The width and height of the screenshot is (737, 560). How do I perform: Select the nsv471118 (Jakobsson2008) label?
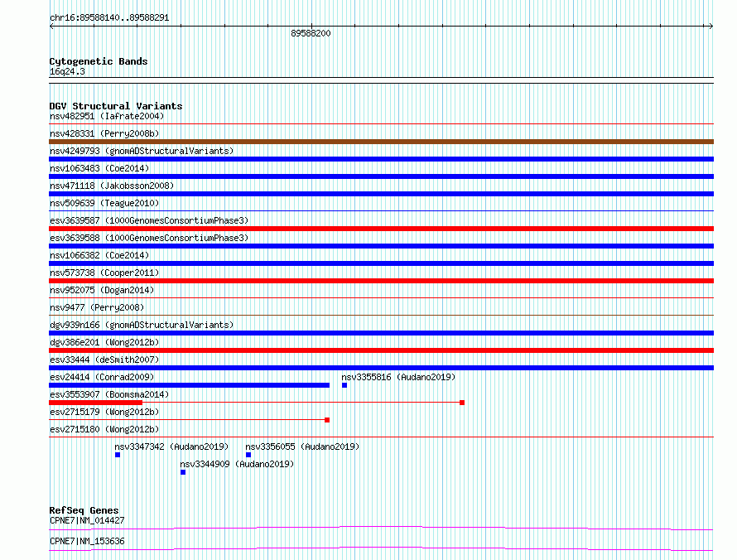[112, 186]
